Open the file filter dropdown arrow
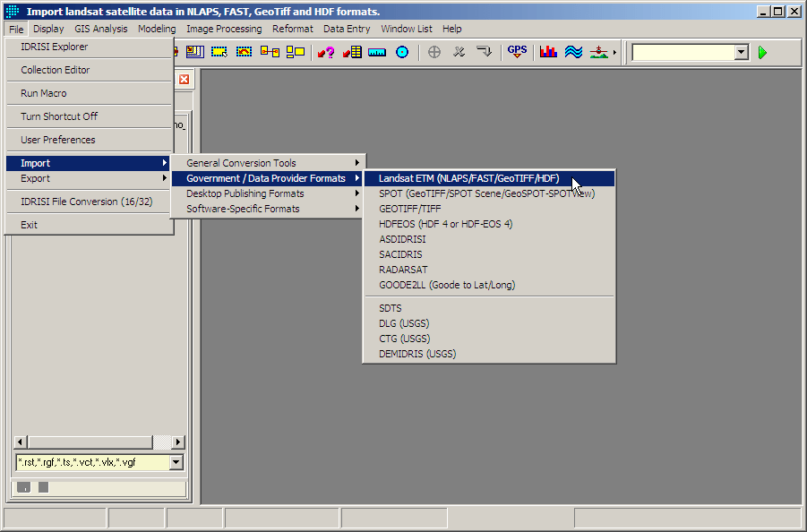This screenshot has width=807, height=532. coord(176,462)
